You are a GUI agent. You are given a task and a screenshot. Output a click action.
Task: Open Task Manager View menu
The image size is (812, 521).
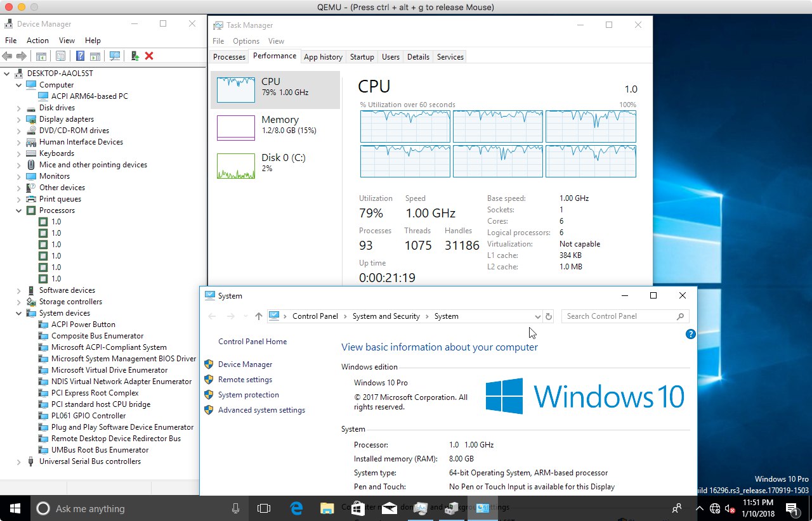pos(276,41)
